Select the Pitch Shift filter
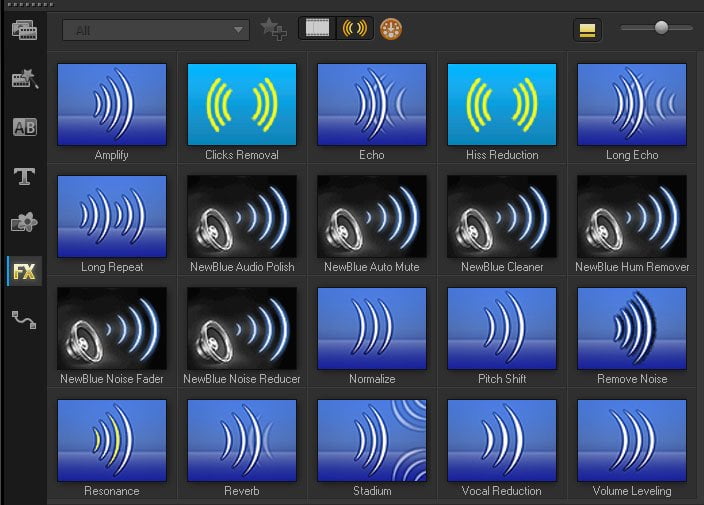Viewport: 704px width, 505px height. click(502, 329)
